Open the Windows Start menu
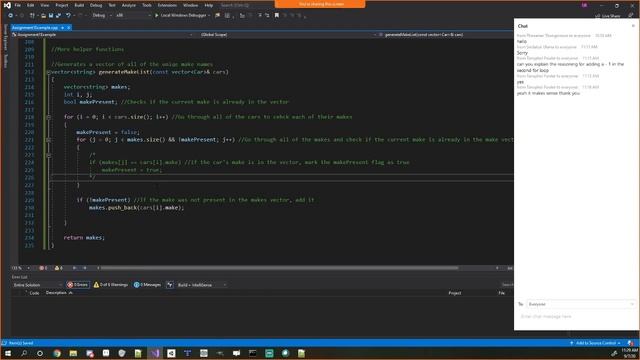This screenshot has height=360, width=640. click(8, 353)
